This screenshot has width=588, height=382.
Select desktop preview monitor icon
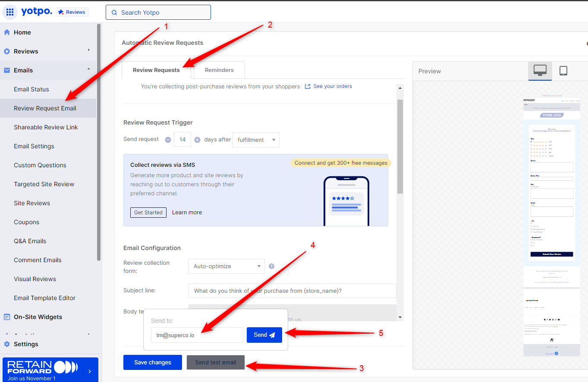[x=540, y=70]
